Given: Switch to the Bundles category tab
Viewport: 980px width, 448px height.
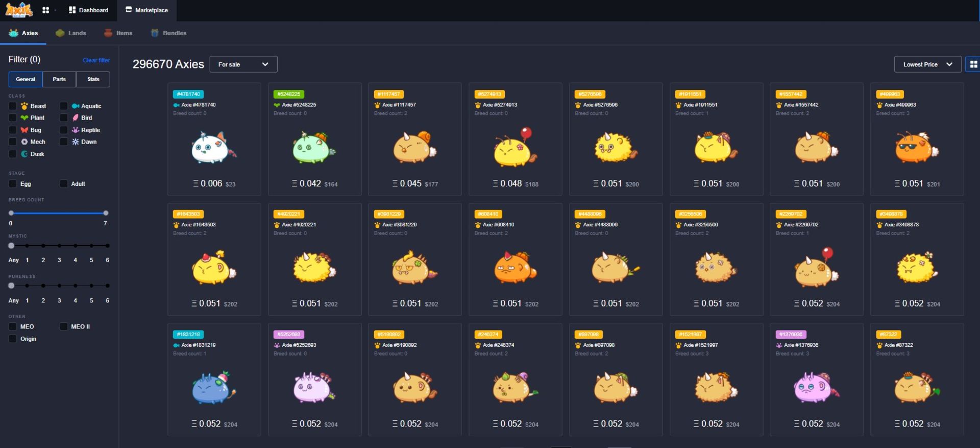Looking at the screenshot, I should 168,33.
